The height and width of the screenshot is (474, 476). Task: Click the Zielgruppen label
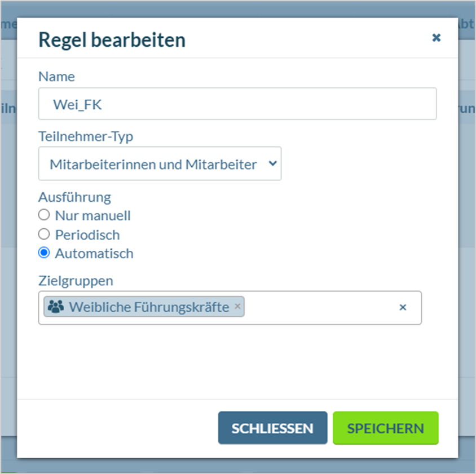click(x=76, y=281)
